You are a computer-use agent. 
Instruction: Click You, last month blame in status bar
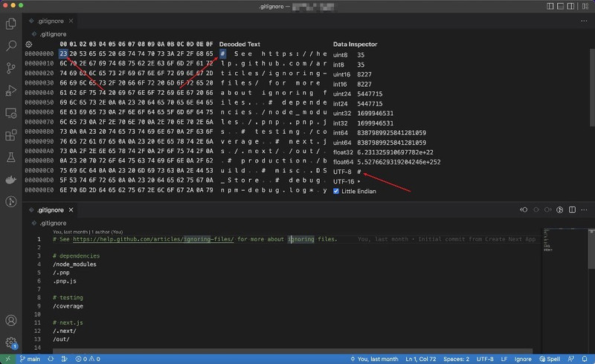pyautogui.click(x=374, y=359)
